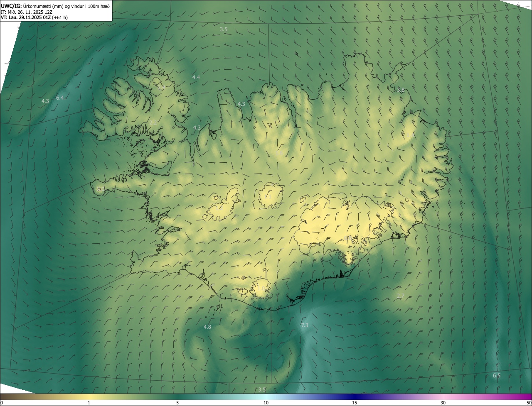Viewport: 532px width, 406px height.
Task: Click the 0.6 value label on the large glacier
Action: click(x=348, y=238)
